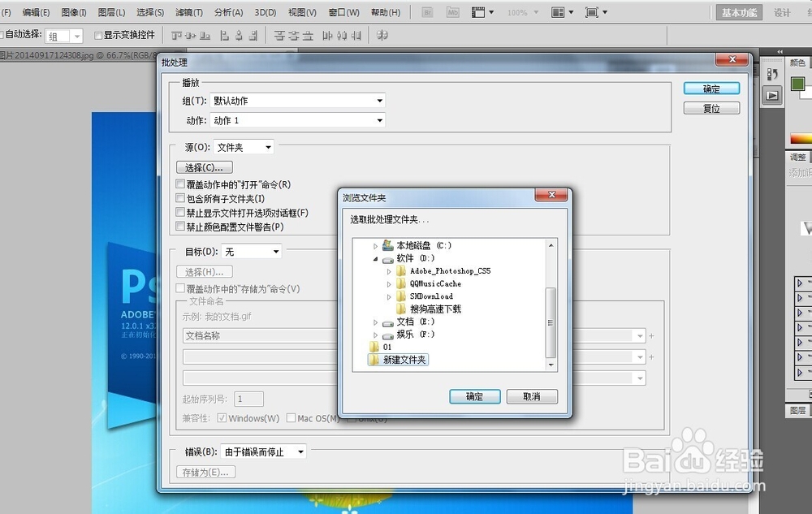Viewport: 812px width, 514px height.
Task: Select the Align vertical centers icon
Action: pos(189,35)
